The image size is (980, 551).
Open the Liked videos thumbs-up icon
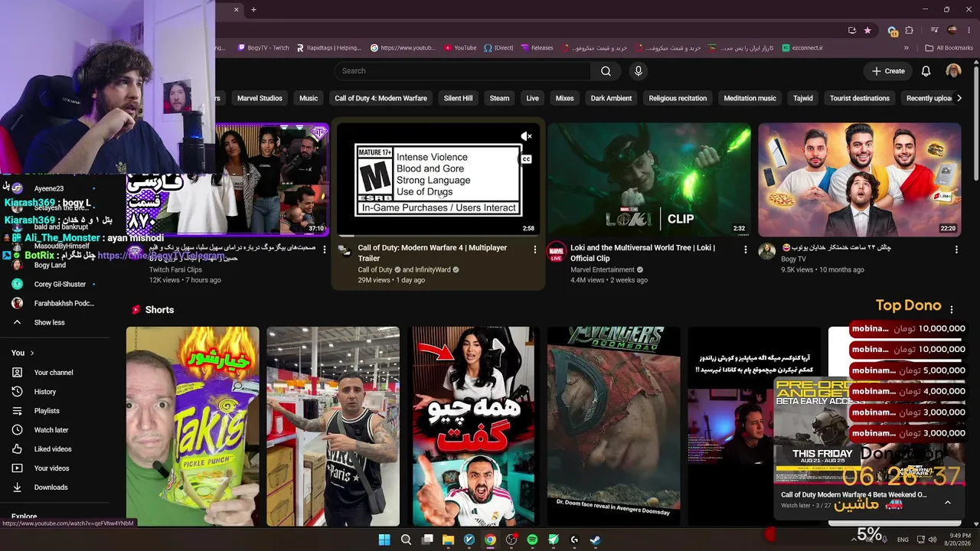coord(17,449)
